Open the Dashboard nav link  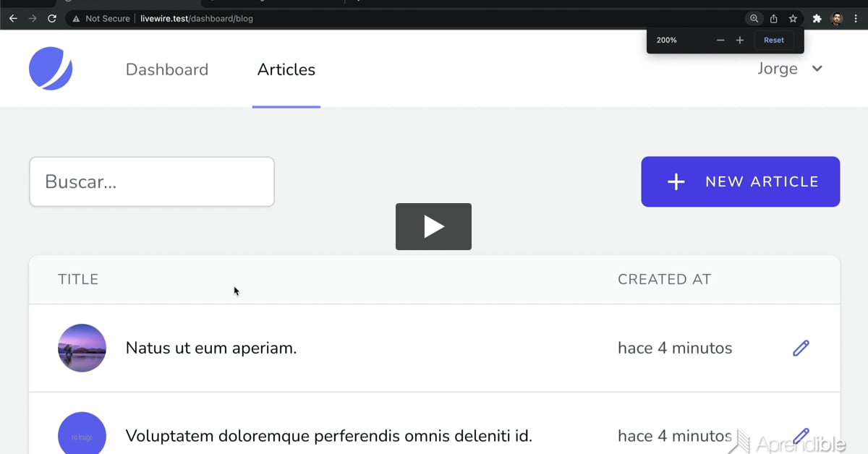[x=167, y=69]
